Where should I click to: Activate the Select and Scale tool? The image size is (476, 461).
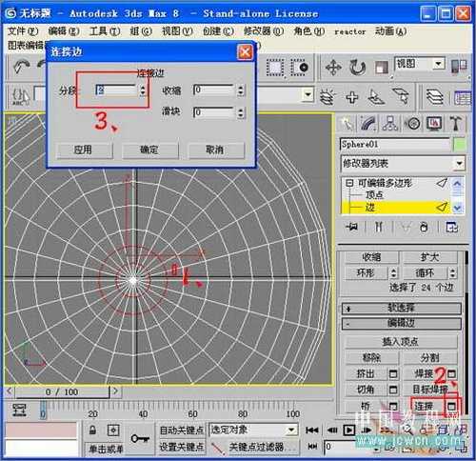click(382, 68)
